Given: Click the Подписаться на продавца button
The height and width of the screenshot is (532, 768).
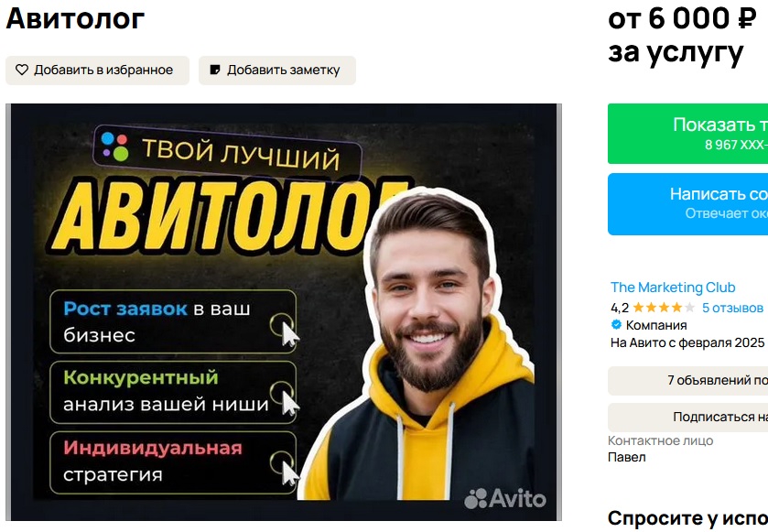Looking at the screenshot, I should [687, 417].
